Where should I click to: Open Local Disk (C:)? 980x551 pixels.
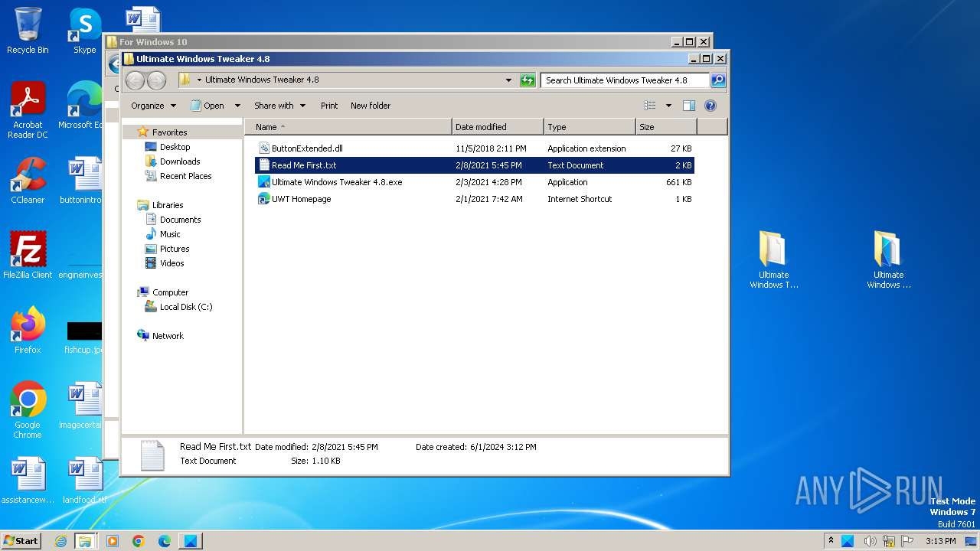coord(186,307)
